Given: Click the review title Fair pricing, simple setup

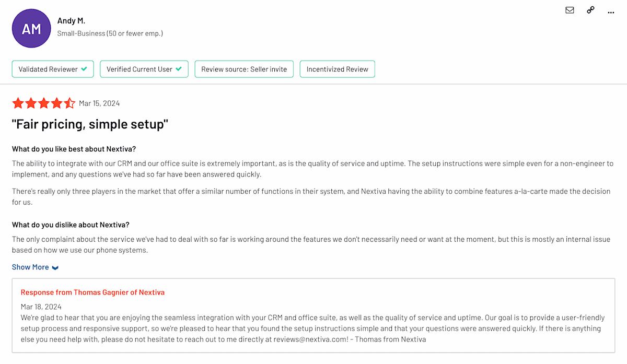Looking at the screenshot, I should [89, 124].
